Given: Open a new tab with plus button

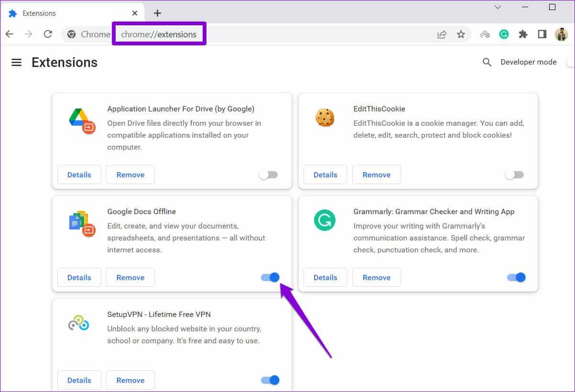Looking at the screenshot, I should pos(157,13).
